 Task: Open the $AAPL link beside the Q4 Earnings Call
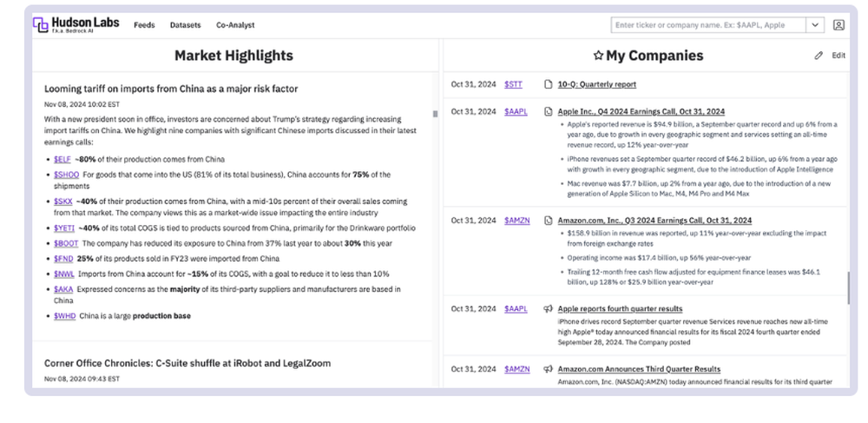tap(516, 111)
